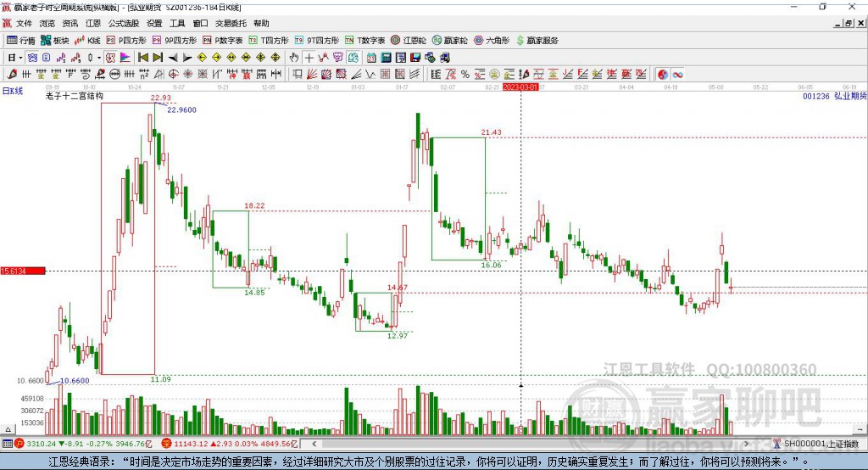The height and width of the screenshot is (470, 868).
Task: Open the calendar icon numbered 21
Action: pyautogui.click(x=371, y=58)
